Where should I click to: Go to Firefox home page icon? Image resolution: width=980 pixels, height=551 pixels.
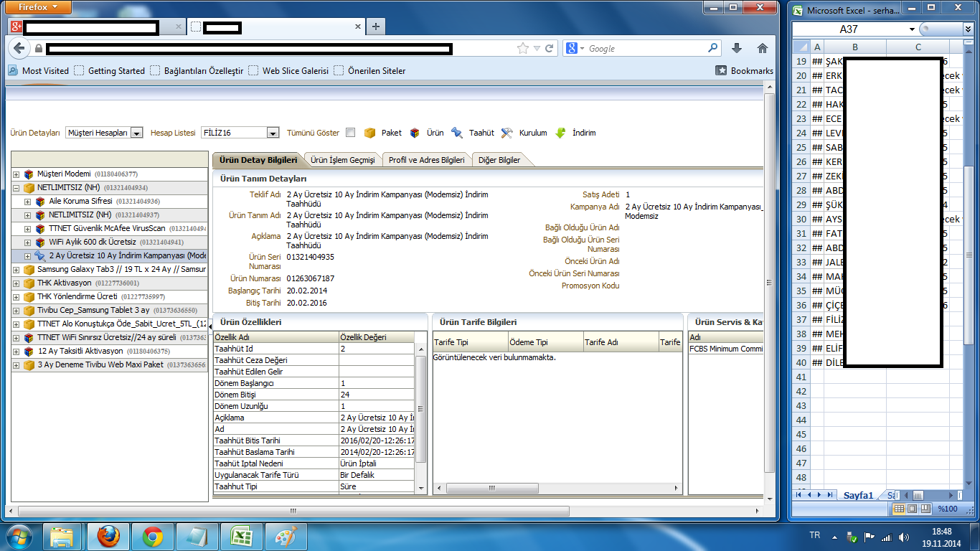(x=762, y=48)
